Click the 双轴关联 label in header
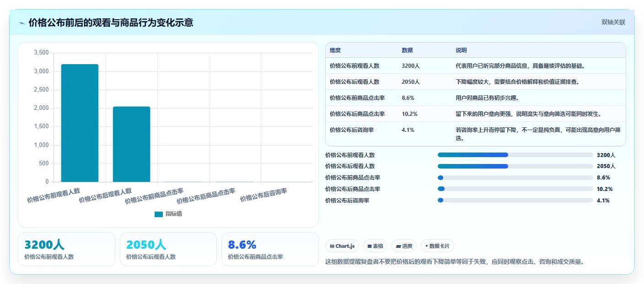The image size is (644, 284). pos(613,22)
